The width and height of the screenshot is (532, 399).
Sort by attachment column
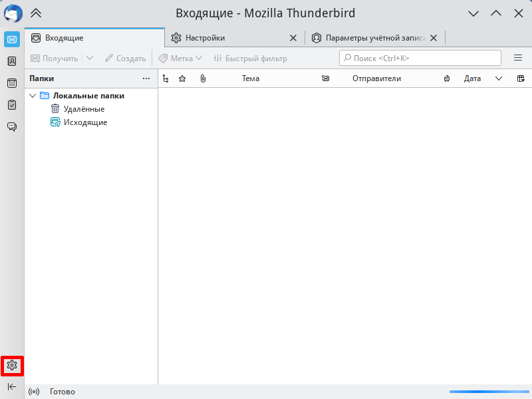click(x=203, y=78)
